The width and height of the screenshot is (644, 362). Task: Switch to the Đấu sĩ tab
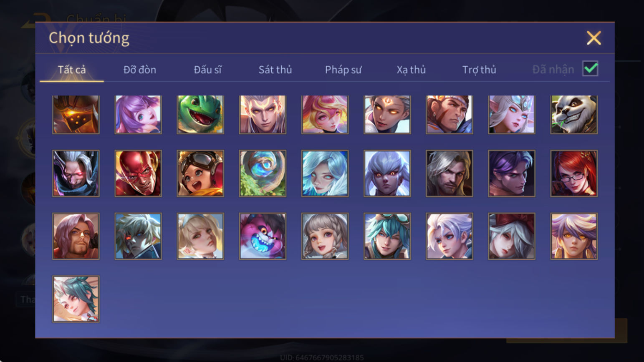(207, 70)
